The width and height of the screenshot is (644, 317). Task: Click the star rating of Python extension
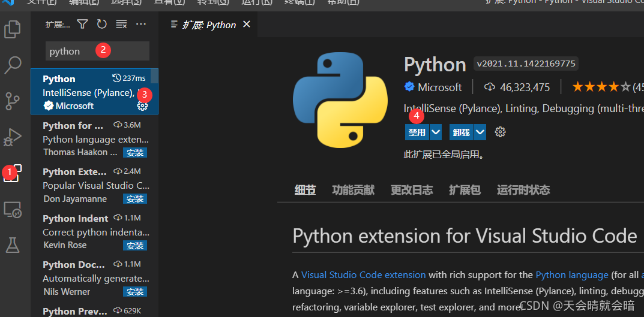601,87
